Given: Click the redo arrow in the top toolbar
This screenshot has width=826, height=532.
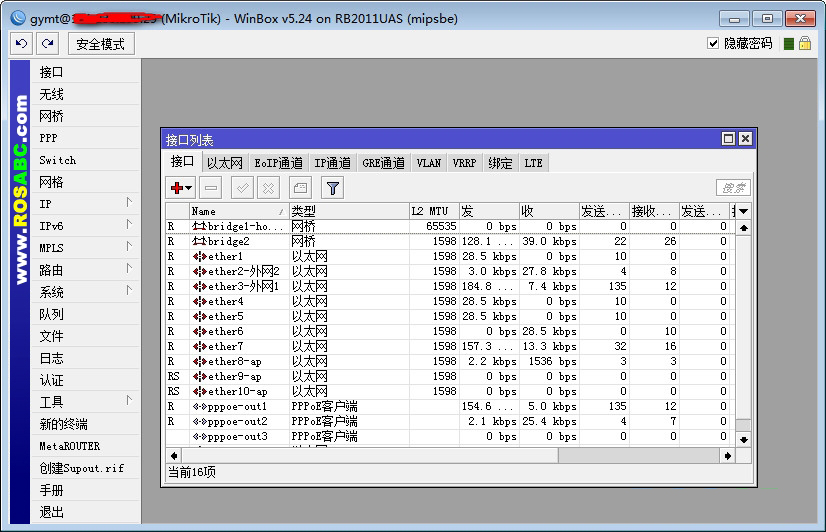Looking at the screenshot, I should (47, 44).
